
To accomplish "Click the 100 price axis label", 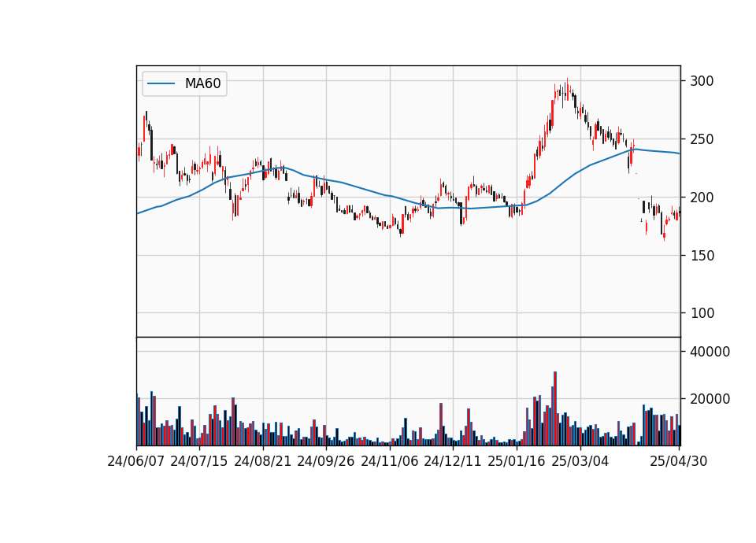I will [x=702, y=313].
